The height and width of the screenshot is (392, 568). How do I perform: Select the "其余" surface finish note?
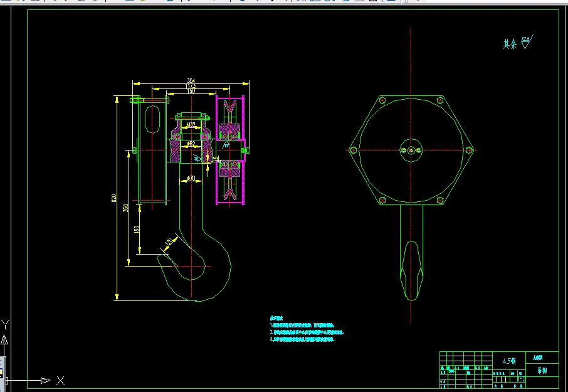(x=510, y=44)
